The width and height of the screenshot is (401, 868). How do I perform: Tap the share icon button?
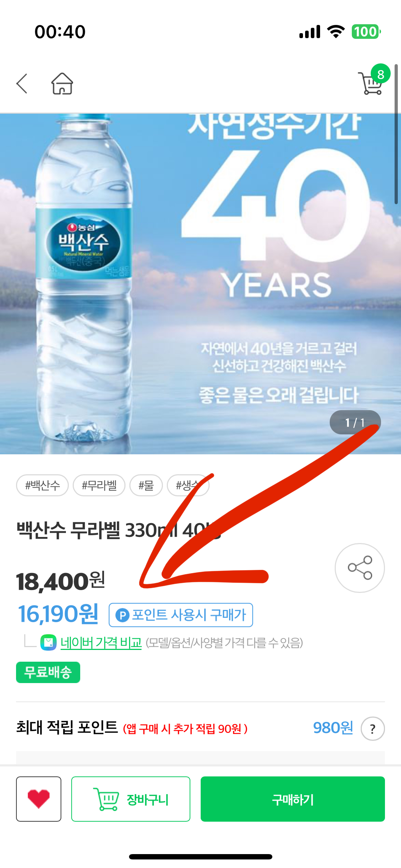tap(360, 568)
